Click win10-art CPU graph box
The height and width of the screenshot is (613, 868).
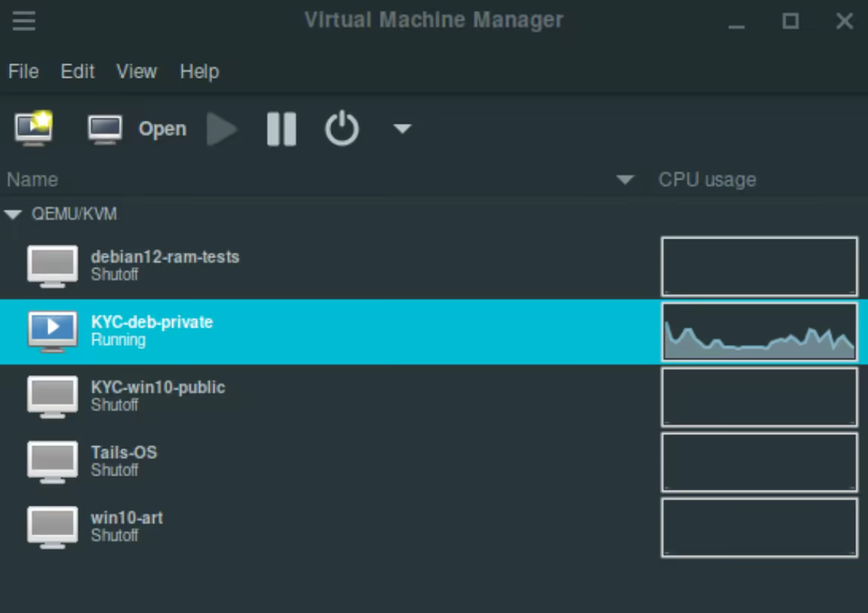pyautogui.click(x=759, y=528)
